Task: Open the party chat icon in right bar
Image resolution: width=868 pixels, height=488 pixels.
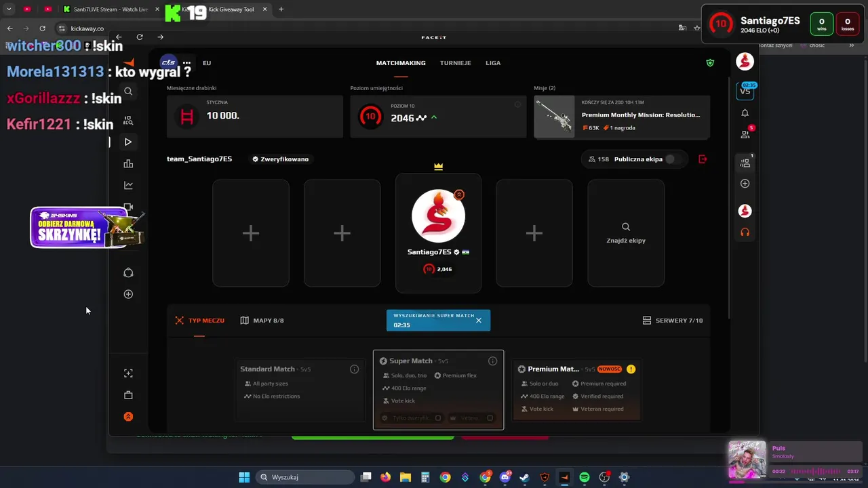Action: [745, 163]
